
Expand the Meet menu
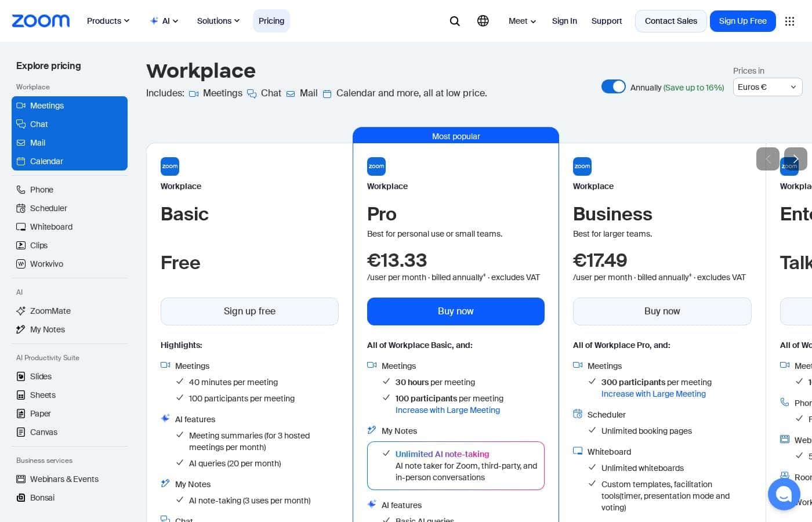tap(522, 21)
